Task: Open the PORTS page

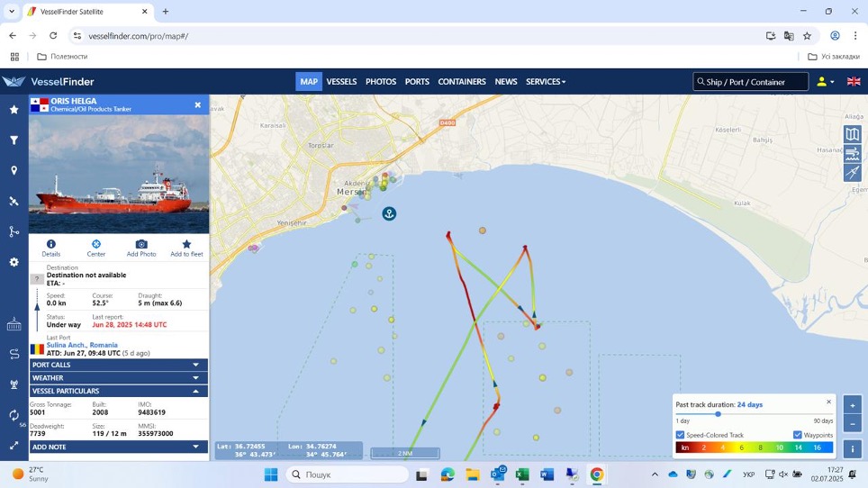Action: 417,82
